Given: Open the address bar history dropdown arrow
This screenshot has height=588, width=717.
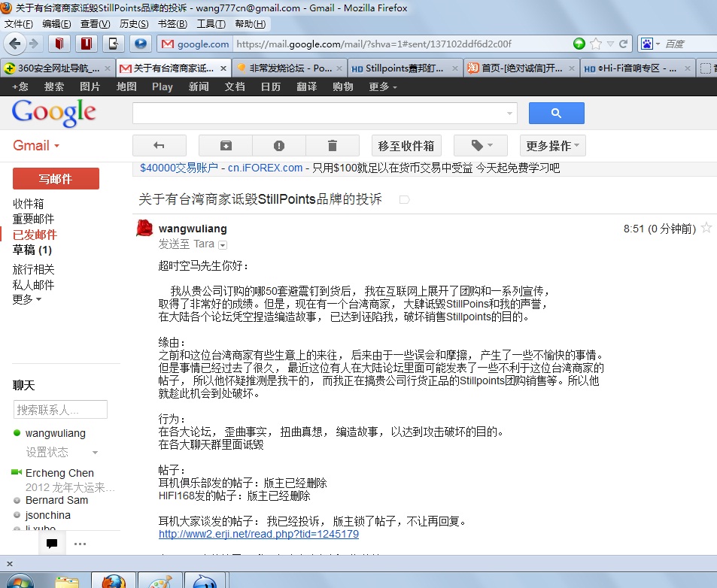Looking at the screenshot, I should [610, 44].
